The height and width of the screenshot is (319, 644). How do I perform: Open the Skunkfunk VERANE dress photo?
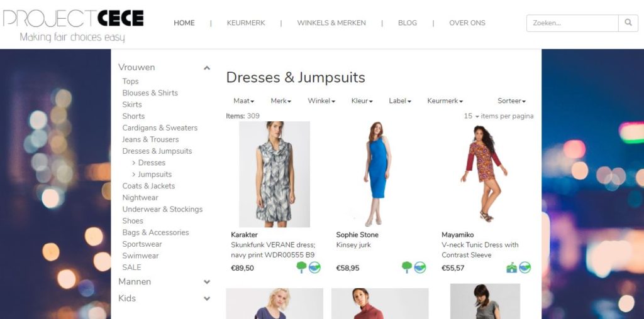(274, 175)
